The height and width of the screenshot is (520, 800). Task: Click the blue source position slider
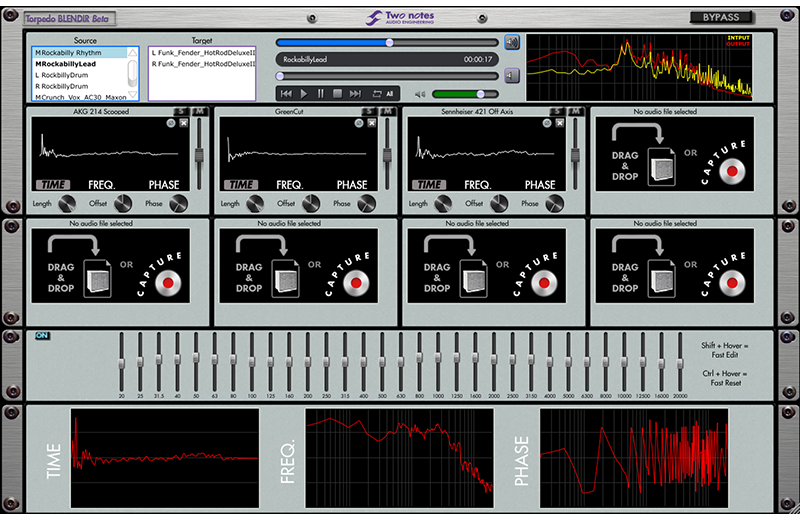(x=387, y=42)
